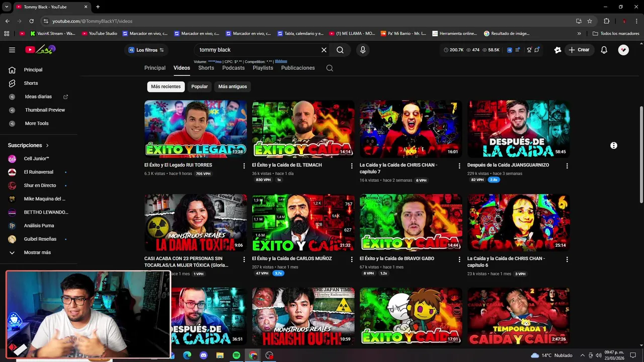Switch to the Playlists channel tab
The width and height of the screenshot is (644, 362).
pos(263,68)
